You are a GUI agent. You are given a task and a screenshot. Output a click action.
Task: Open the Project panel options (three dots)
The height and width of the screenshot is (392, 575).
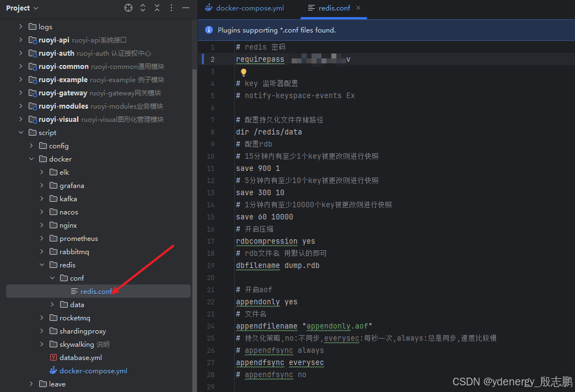[x=171, y=8]
